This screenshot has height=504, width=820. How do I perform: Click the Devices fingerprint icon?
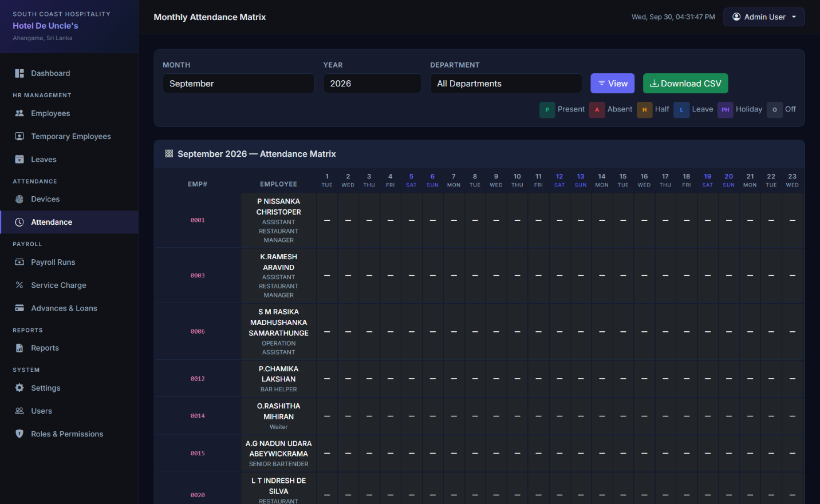[19, 199]
